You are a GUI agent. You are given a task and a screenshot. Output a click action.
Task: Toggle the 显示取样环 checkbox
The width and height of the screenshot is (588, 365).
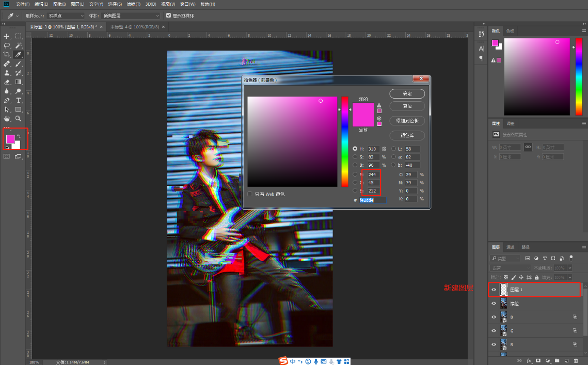(x=168, y=15)
